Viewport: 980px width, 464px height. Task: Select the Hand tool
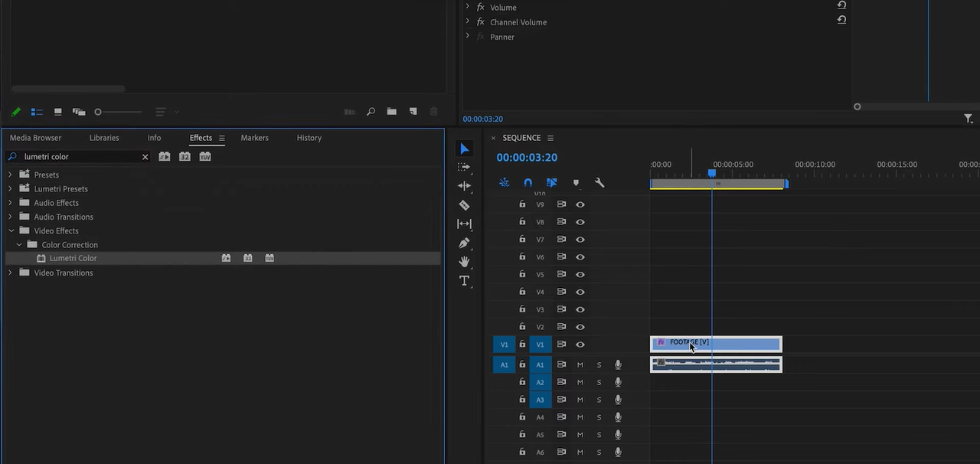[464, 262]
